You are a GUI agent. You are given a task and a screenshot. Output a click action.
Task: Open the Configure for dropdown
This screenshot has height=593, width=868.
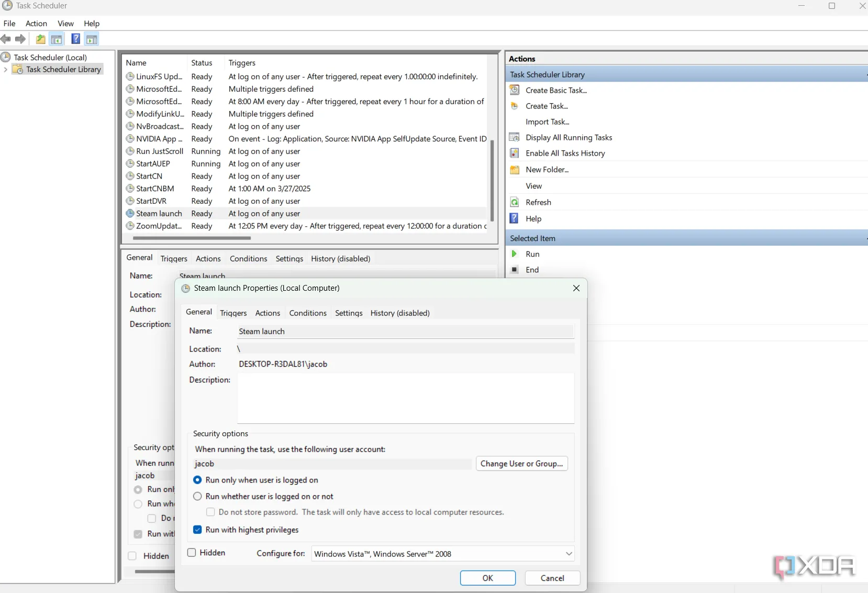(x=443, y=554)
